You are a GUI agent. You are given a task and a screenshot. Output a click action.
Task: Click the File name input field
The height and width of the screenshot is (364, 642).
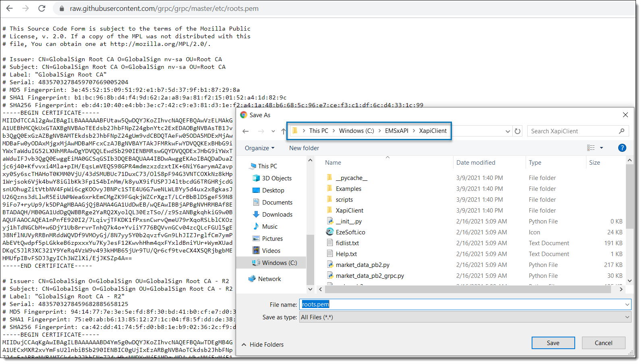point(462,304)
